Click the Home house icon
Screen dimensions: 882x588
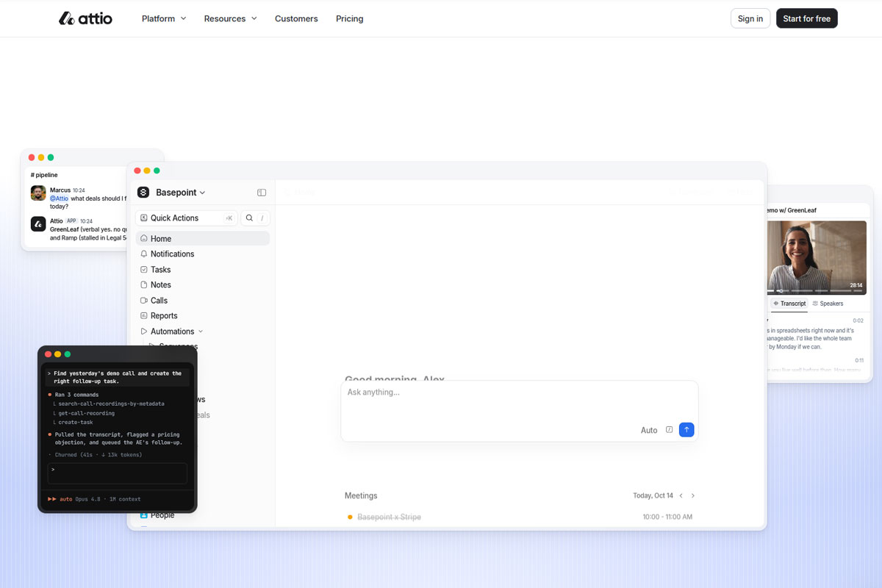tap(144, 239)
